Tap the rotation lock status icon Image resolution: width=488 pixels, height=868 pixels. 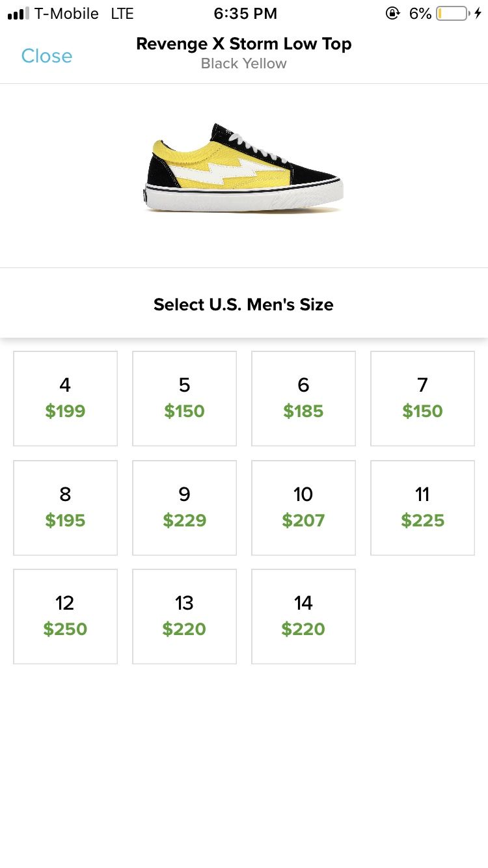click(x=393, y=13)
